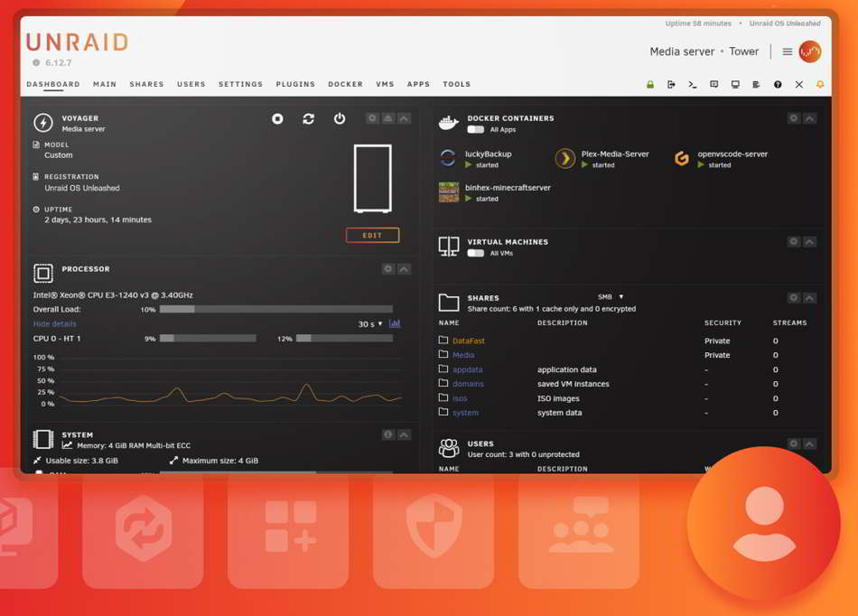Screen dimensions: 858x616
Task: Click the server case image
Action: (x=373, y=178)
